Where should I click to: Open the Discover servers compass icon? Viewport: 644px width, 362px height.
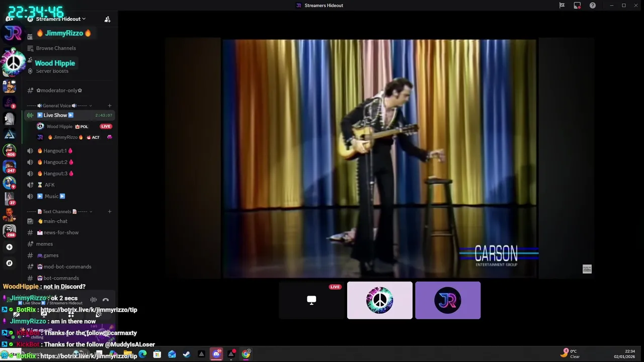[x=9, y=263]
